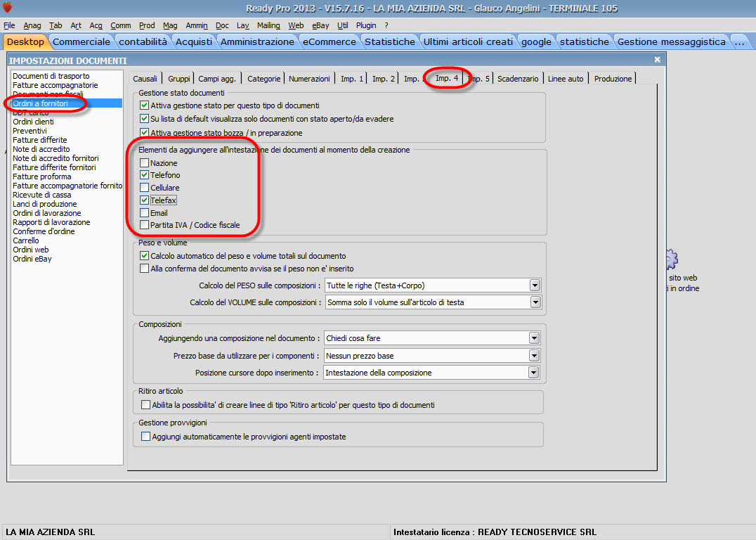Select the Categorie settings tab
Viewport: 756px width, 540px height.
[x=263, y=79]
